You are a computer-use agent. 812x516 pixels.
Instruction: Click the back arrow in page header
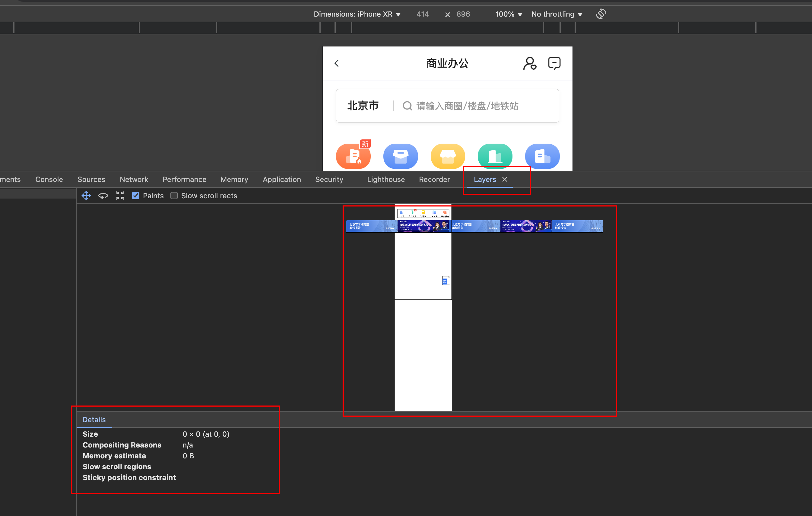click(x=337, y=63)
